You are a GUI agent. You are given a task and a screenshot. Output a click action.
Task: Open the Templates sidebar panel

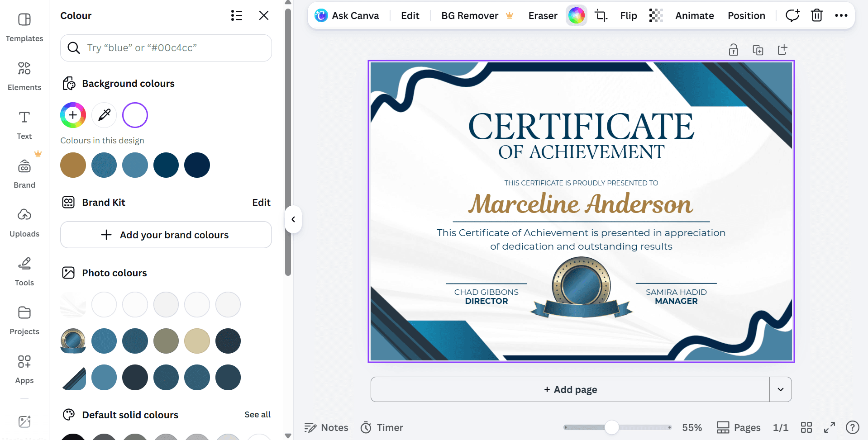24,28
